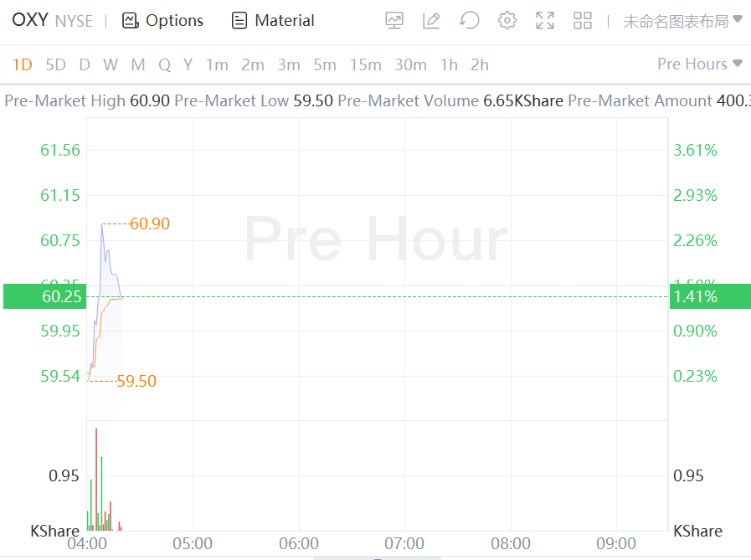Image resolution: width=751 pixels, height=560 pixels.
Task: Select the 1D timeframe tab
Action: [22, 64]
